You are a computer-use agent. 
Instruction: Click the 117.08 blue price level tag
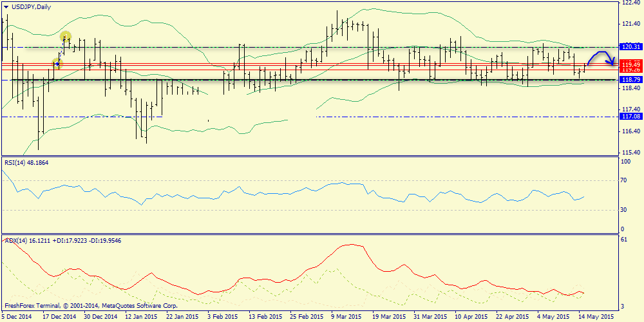pos(630,117)
